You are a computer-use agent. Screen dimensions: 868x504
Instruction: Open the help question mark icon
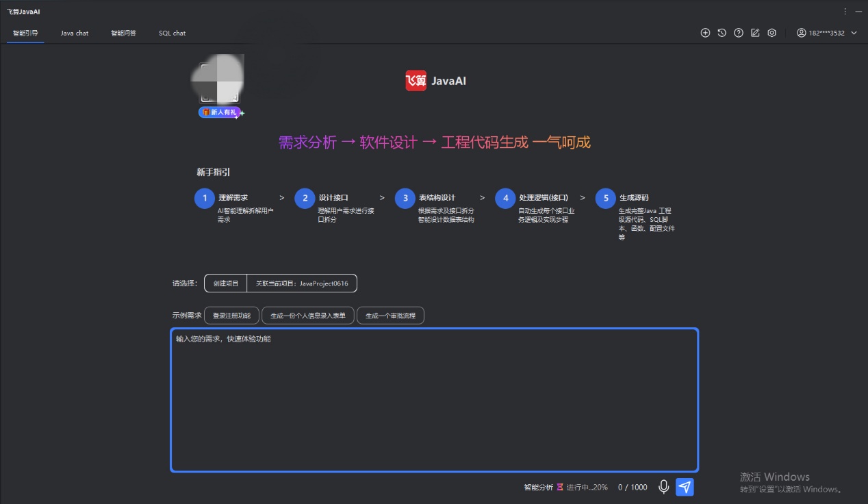pos(739,33)
